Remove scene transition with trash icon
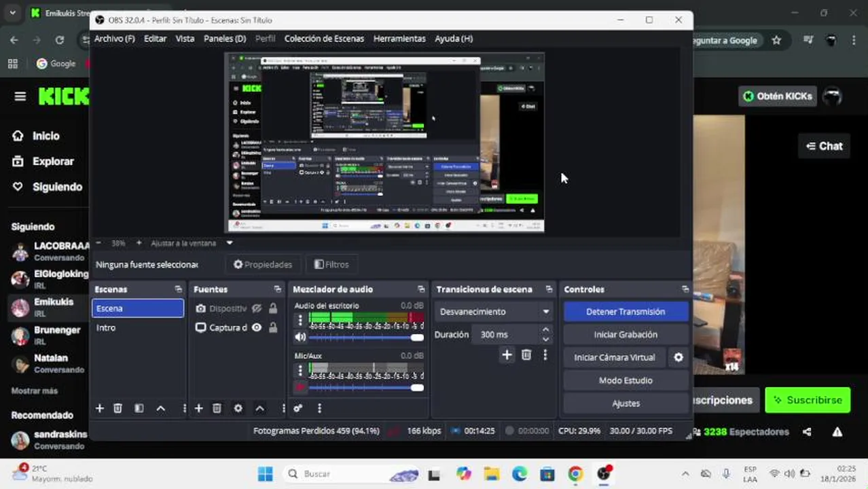Screen dimensions: 868x489 [x=526, y=355]
